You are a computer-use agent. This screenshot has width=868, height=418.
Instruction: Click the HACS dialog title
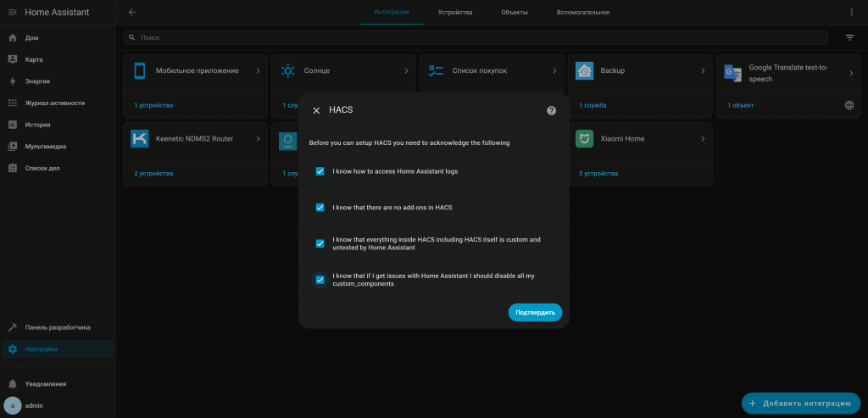(341, 110)
